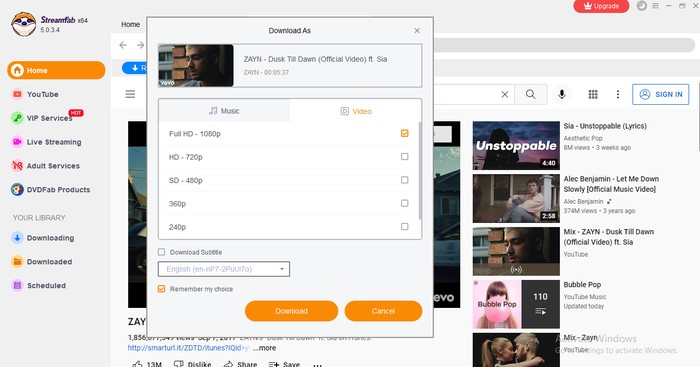Click the Dislike button under video

(192, 364)
